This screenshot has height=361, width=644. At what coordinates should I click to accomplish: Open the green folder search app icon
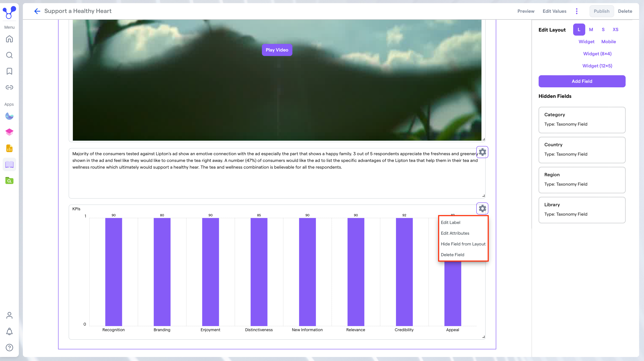[9, 180]
